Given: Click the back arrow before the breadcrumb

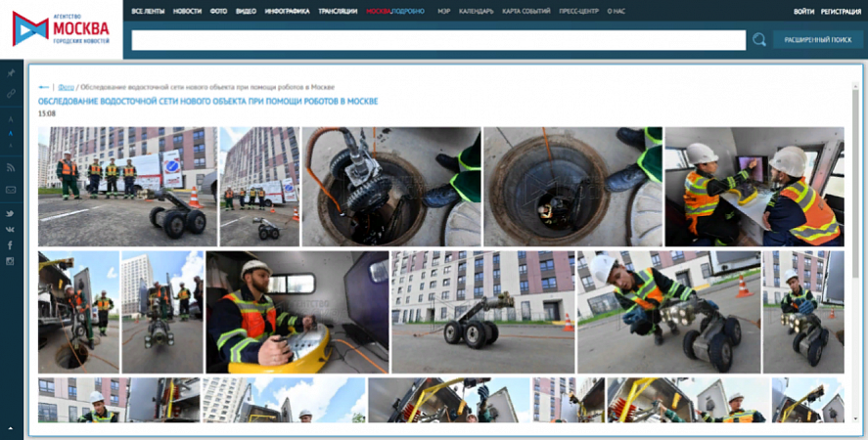Looking at the screenshot, I should click(x=43, y=87).
